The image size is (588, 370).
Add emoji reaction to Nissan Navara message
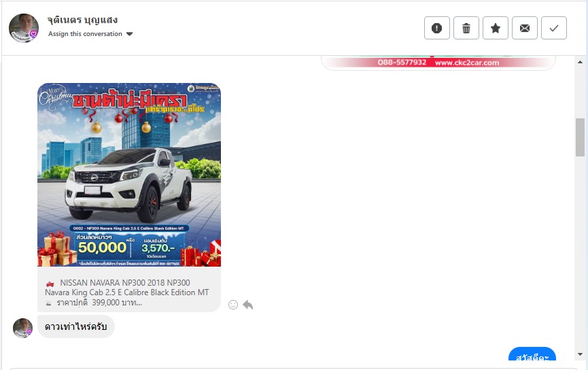coord(233,305)
